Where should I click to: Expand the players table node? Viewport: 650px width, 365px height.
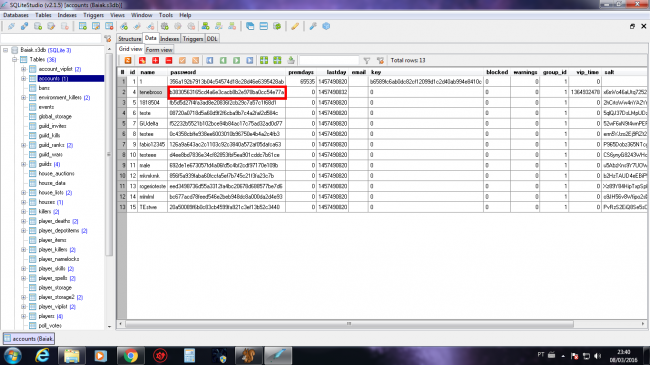tap(24, 316)
